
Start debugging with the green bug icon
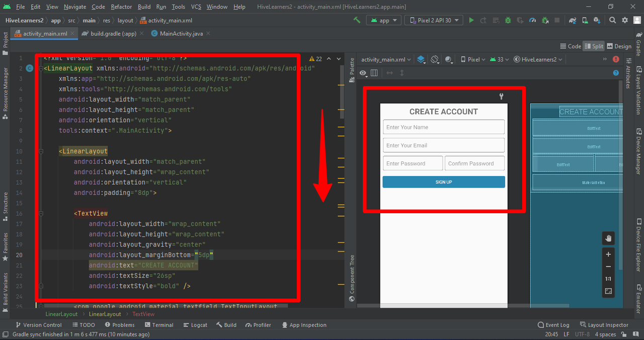pyautogui.click(x=508, y=20)
